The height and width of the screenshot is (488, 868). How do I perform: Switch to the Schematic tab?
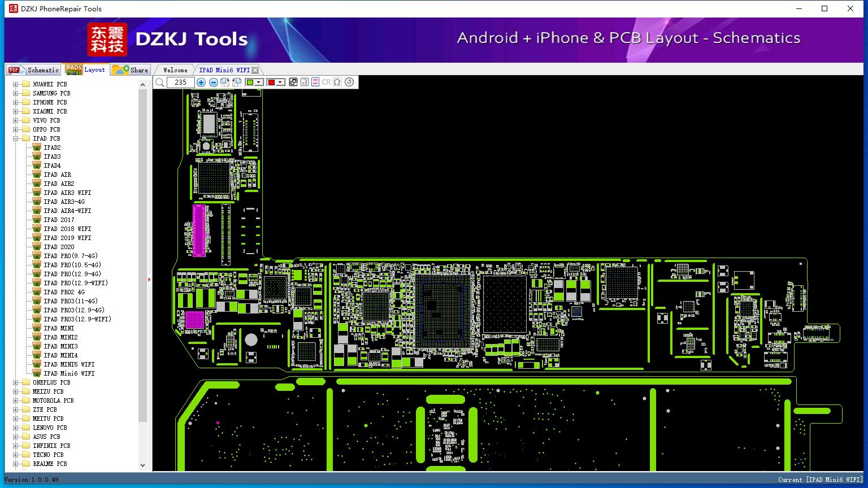pyautogui.click(x=33, y=70)
